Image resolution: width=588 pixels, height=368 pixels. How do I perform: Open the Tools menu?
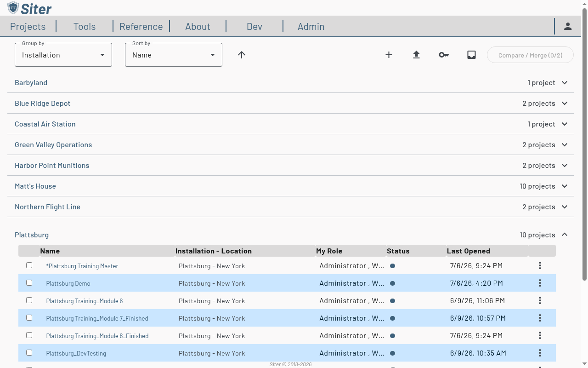85,26
